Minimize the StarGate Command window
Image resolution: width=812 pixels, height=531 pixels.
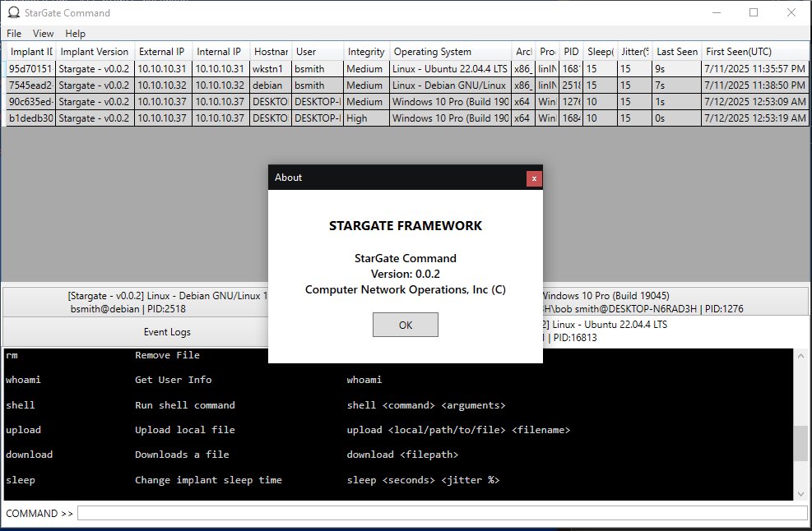pyautogui.click(x=717, y=12)
